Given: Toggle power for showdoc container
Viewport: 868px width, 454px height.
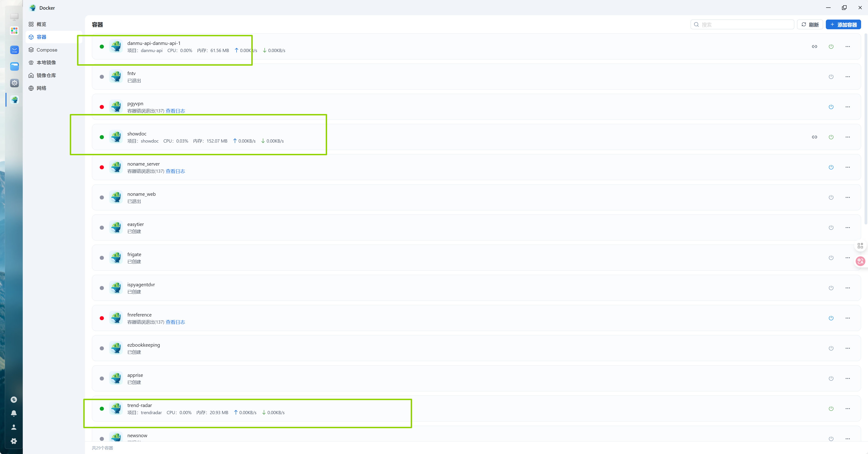Looking at the screenshot, I should tap(831, 137).
